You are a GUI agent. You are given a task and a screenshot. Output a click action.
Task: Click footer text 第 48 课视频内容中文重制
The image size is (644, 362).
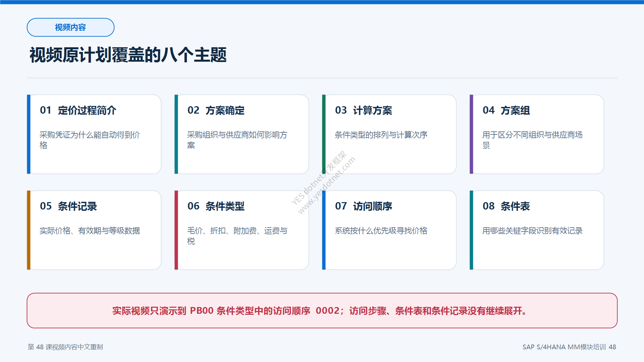(65, 347)
